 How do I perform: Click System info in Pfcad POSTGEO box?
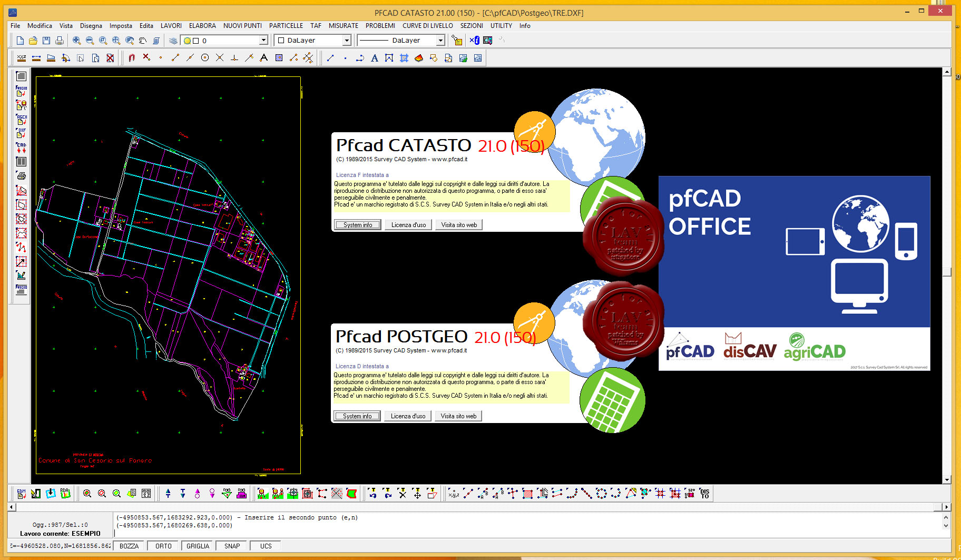click(x=357, y=416)
